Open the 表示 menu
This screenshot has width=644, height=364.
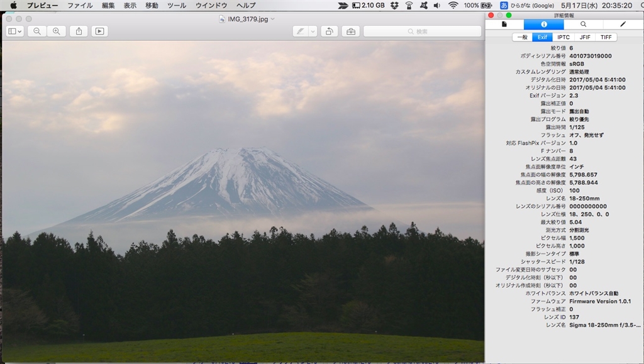[x=130, y=5]
